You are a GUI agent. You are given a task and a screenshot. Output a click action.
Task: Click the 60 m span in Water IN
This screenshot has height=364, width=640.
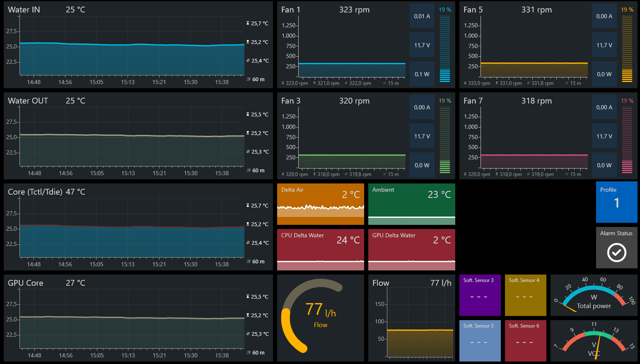(x=256, y=80)
